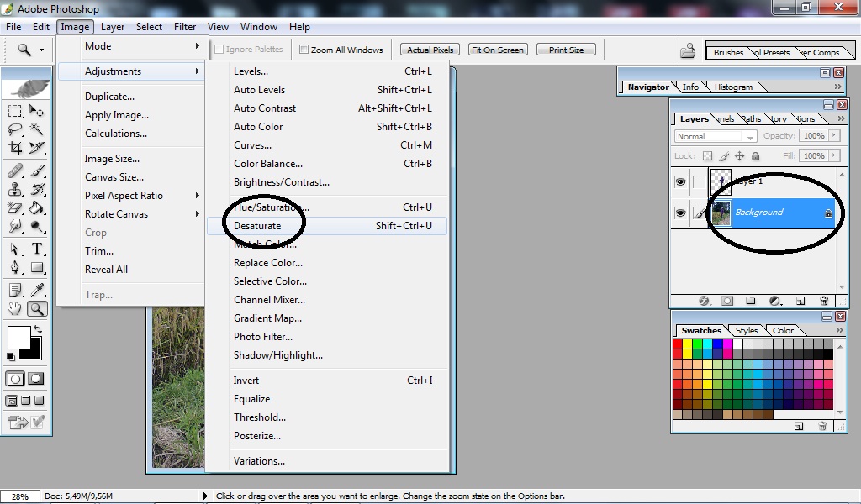Toggle the link box for Layer 1
The width and height of the screenshot is (861, 504).
tap(699, 181)
